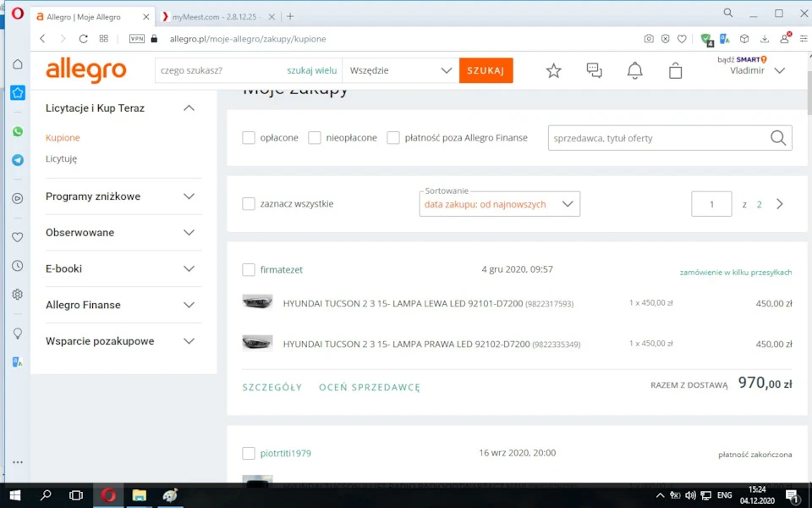Open File Explorer from taskbar
The image size is (812, 508).
[x=139, y=495]
